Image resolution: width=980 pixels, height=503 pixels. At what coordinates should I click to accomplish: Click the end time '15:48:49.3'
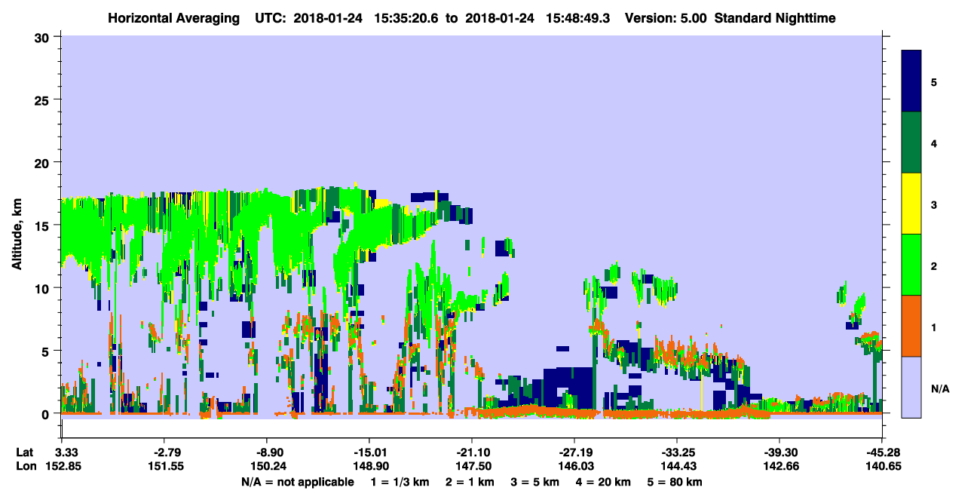tap(578, 18)
